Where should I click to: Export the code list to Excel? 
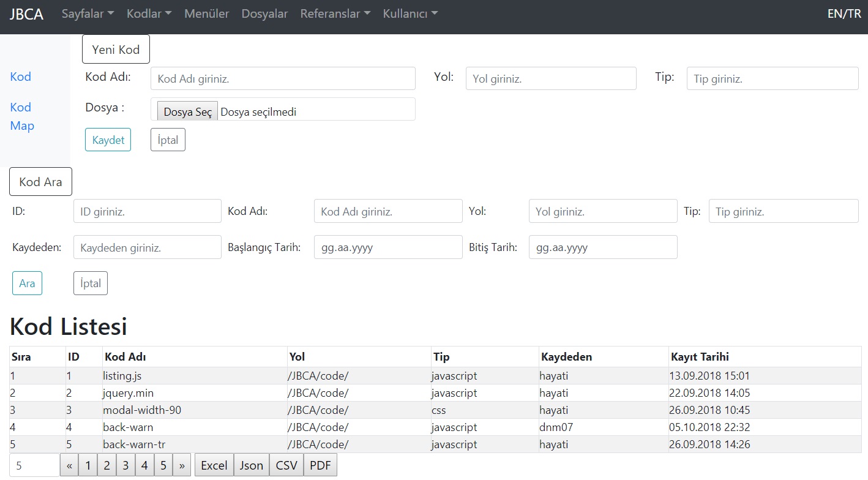coord(214,464)
